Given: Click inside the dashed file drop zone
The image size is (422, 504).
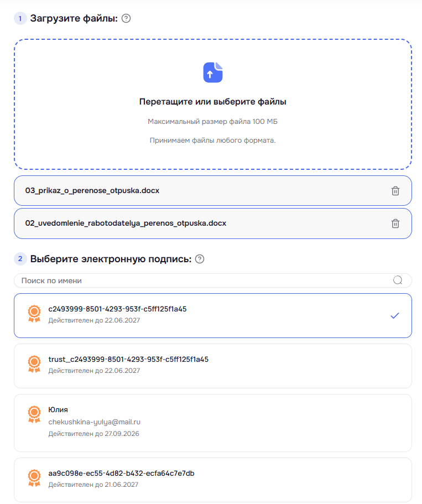Looking at the screenshot, I should click(213, 104).
